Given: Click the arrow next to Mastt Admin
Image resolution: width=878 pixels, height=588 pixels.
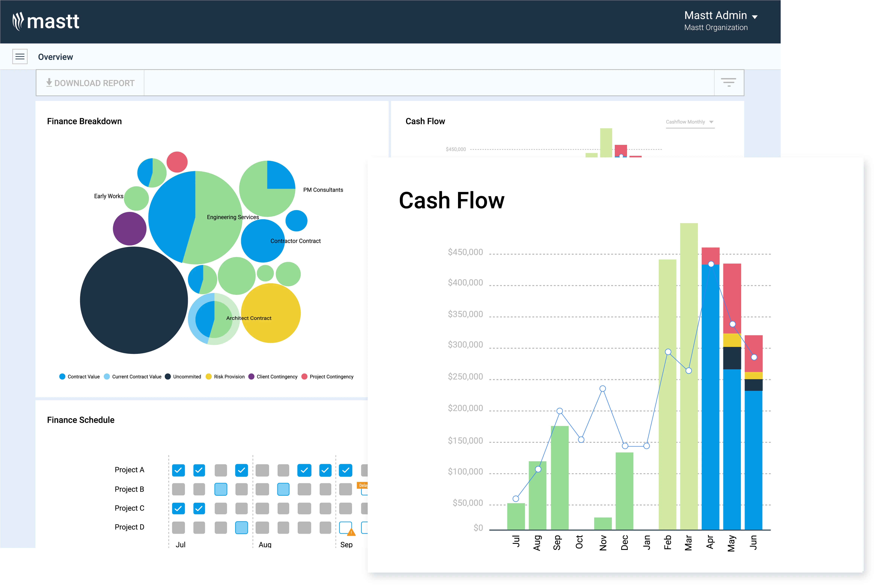Looking at the screenshot, I should [x=755, y=17].
